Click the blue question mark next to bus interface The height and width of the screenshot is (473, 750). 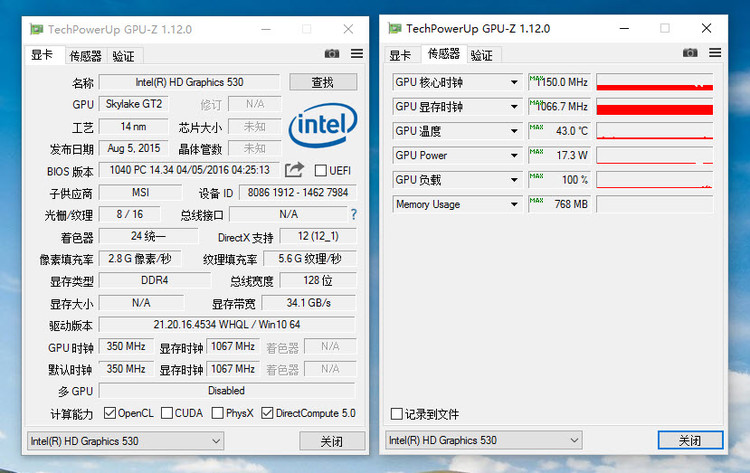click(353, 214)
